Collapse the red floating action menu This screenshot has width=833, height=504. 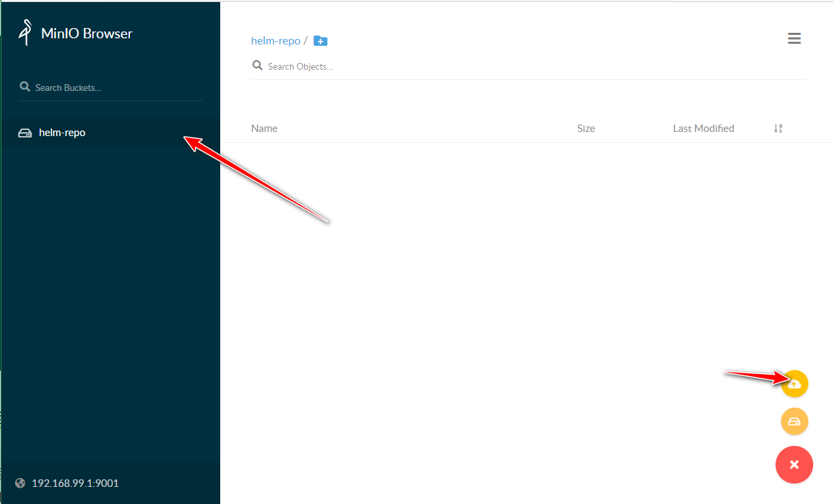[794, 465]
